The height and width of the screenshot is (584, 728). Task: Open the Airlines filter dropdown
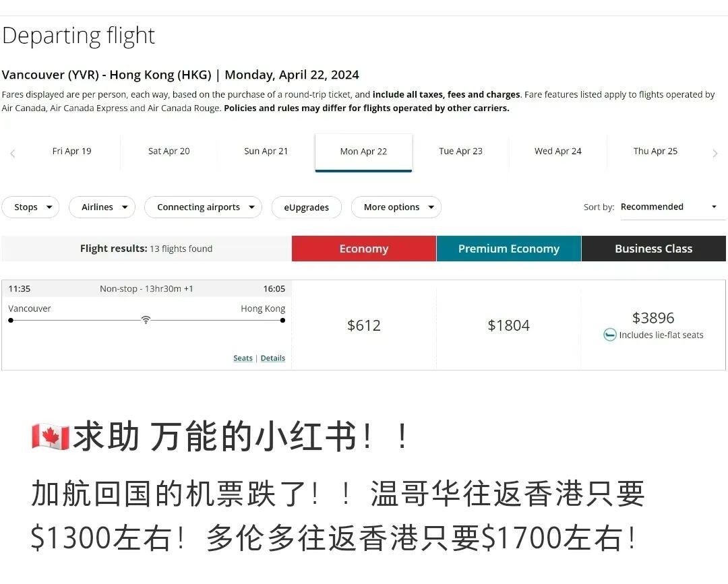(x=102, y=207)
